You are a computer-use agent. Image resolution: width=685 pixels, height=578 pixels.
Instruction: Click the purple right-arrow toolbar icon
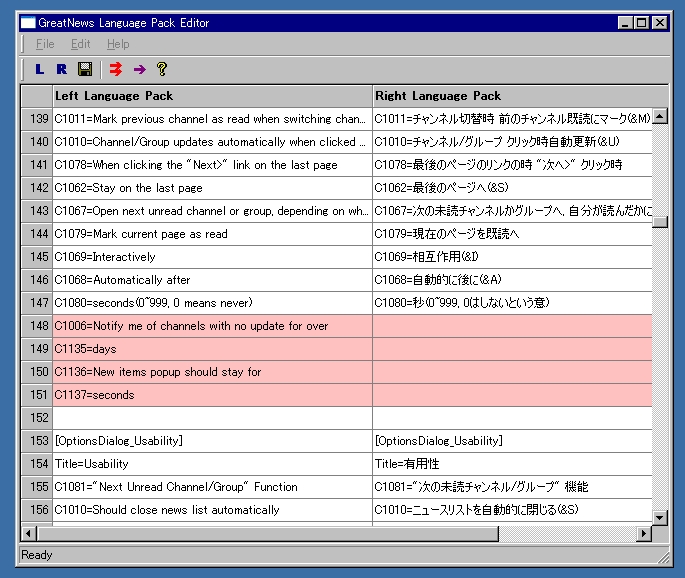coord(139,69)
